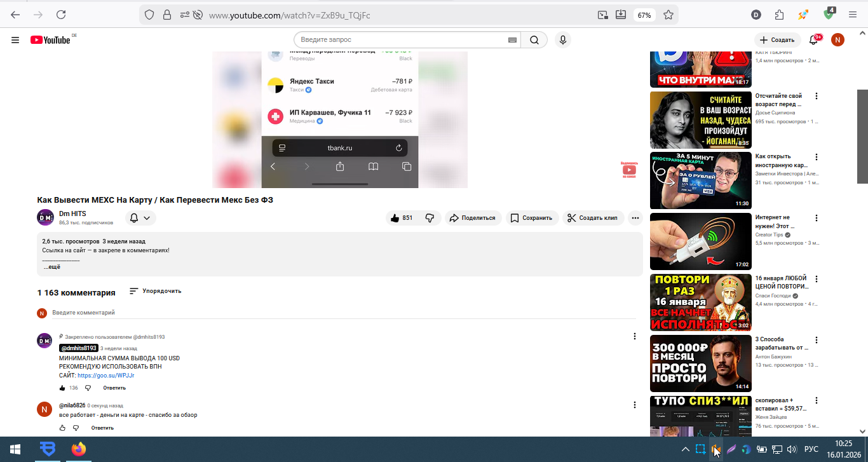This screenshot has width=868, height=462.
Task: Show hidden system tray icons chevron
Action: click(685, 449)
